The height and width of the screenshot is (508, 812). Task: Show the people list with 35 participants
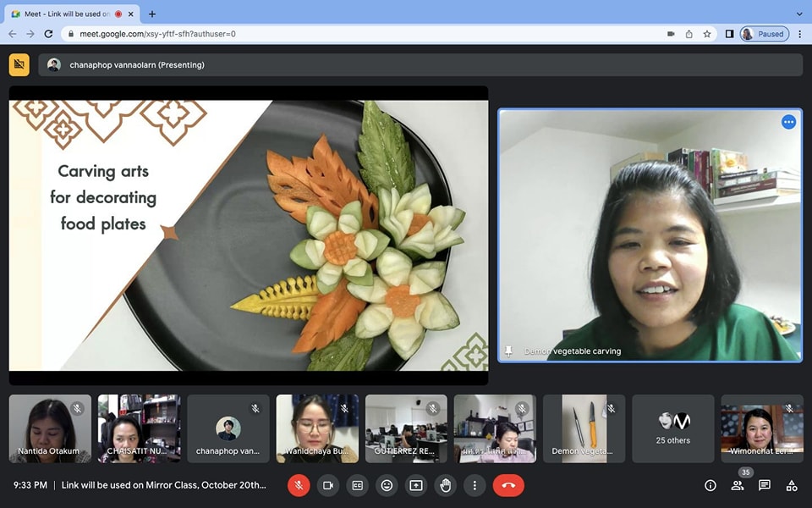point(738,485)
